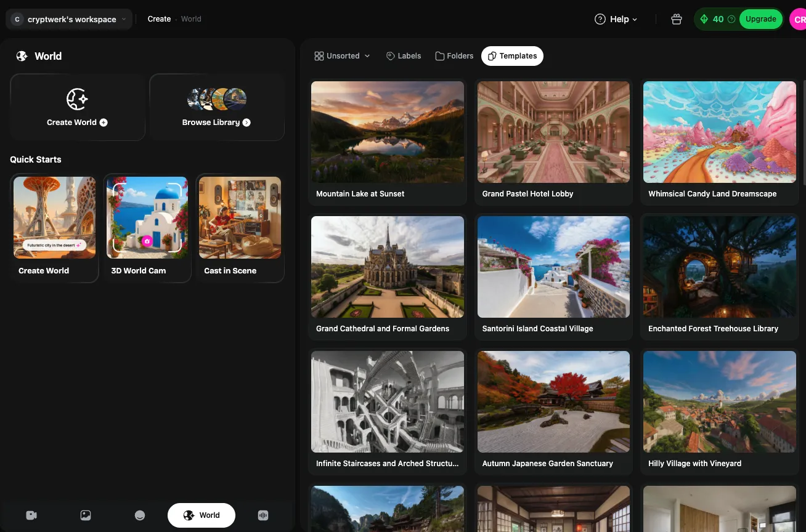Screen dimensions: 806x532
Task: Click Create in the breadcrumb
Action: point(159,19)
